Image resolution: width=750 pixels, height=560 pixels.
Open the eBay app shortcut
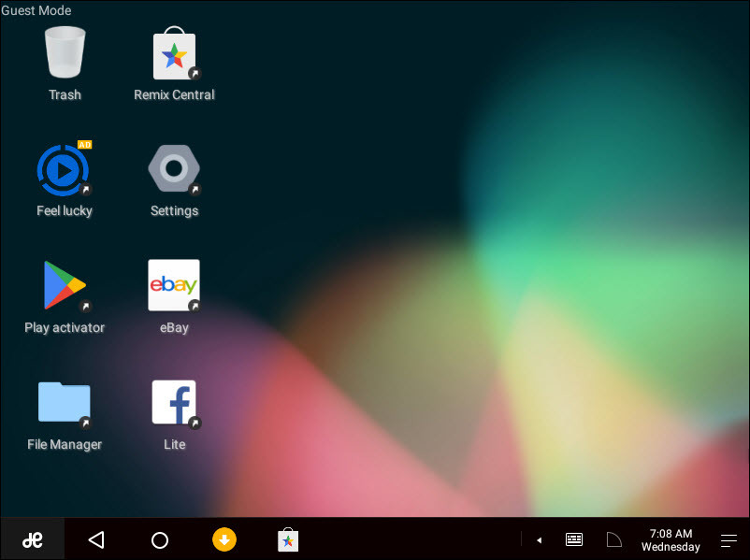(174, 285)
